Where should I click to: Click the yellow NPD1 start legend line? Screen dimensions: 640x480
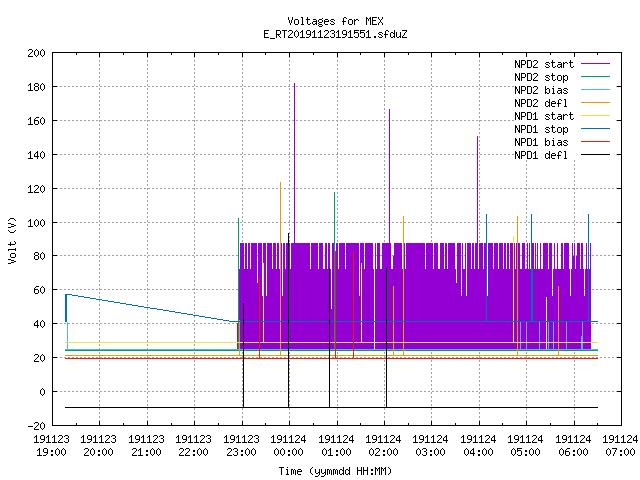[x=596, y=116]
